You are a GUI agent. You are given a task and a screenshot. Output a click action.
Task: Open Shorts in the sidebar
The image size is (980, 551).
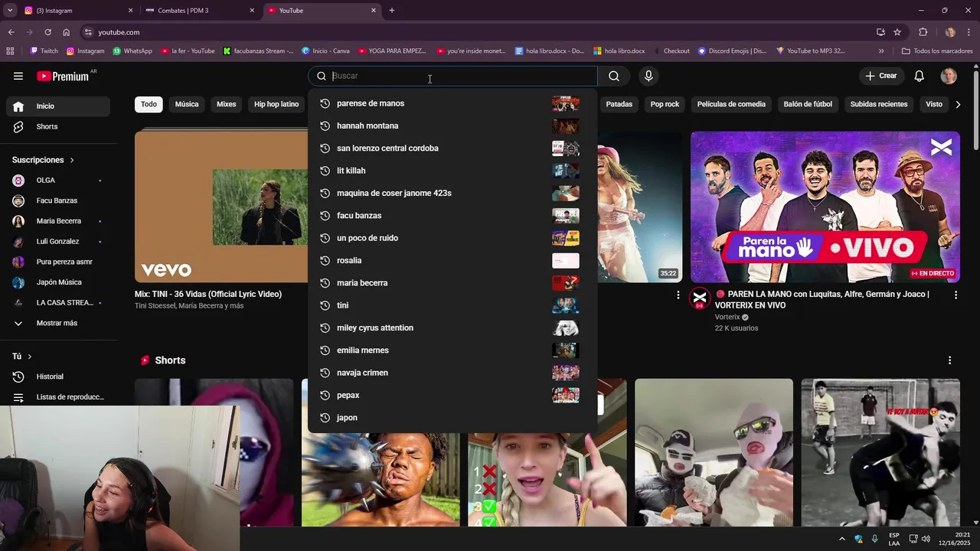(58, 126)
